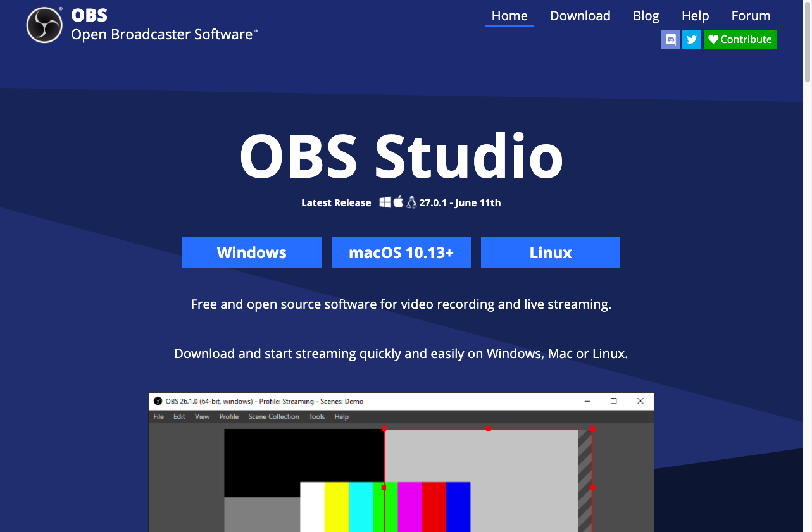Click File in the OBS screenshot menu
Screen dimensions: 812x532
pos(159,417)
